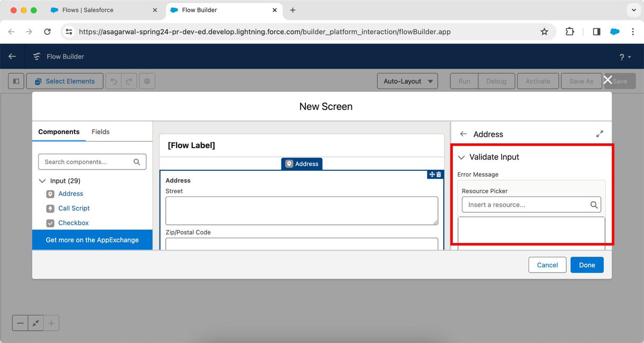Open the browser extensions puzzle icon
Viewport: 644px width, 343px height.
click(x=570, y=32)
